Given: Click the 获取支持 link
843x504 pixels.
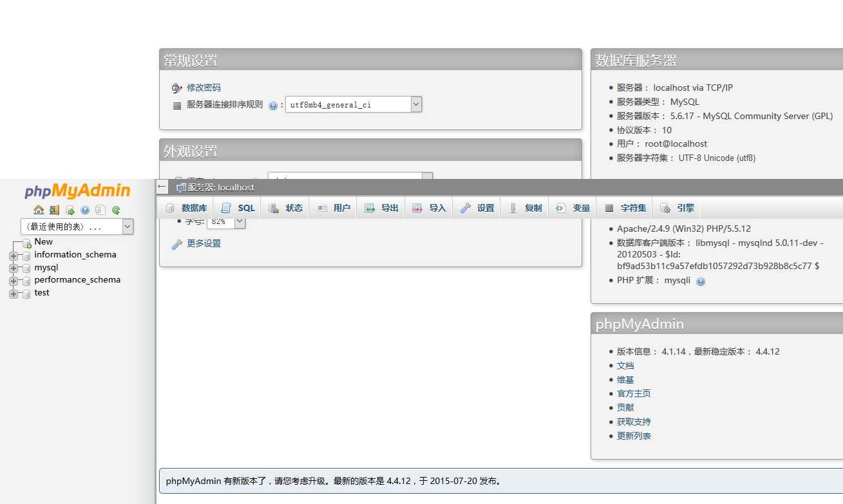Looking at the screenshot, I should (x=634, y=422).
